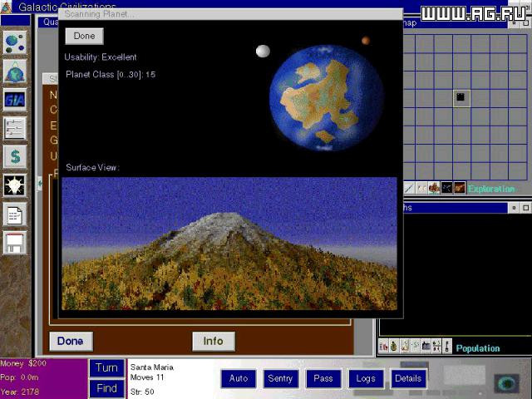Select the highlighted map cell with black square
The height and width of the screenshot is (399, 532).
[461, 98]
